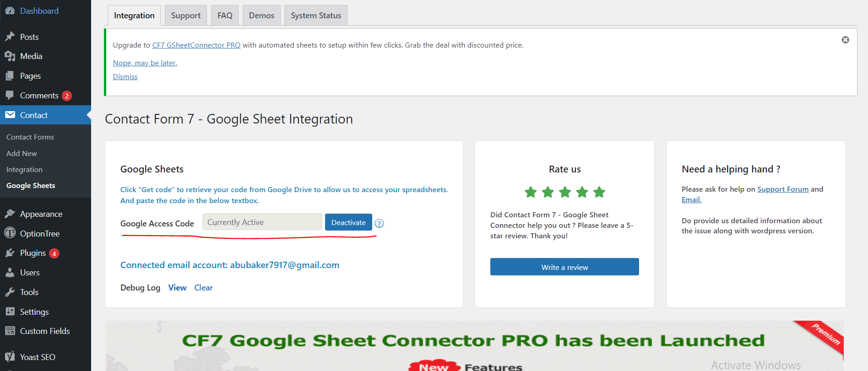Viewport: 868px width, 371px height.
Task: Click the Tools wrench icon
Action: point(10,292)
